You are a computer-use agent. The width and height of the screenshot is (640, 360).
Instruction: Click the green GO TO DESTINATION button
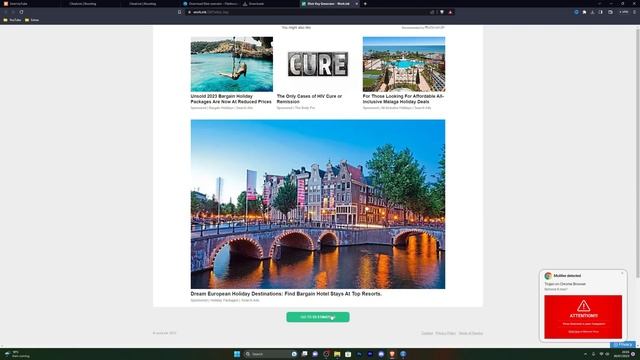tap(318, 317)
